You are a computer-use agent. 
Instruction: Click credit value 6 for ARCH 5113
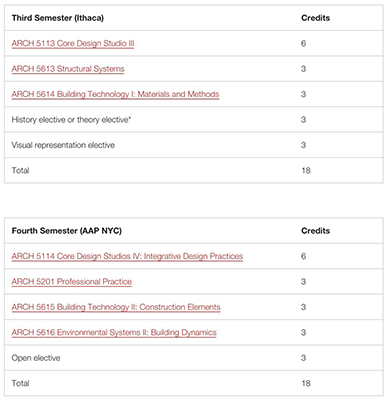coord(303,43)
